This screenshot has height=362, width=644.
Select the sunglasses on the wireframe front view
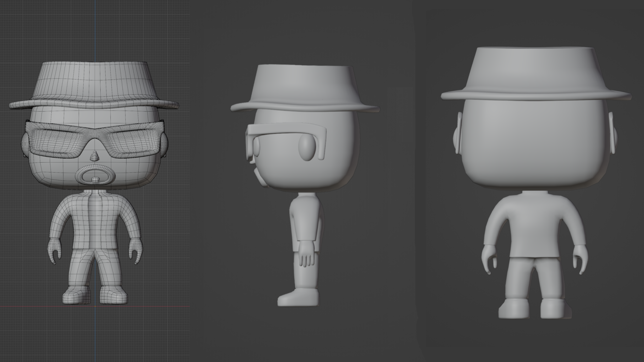tap(95, 139)
